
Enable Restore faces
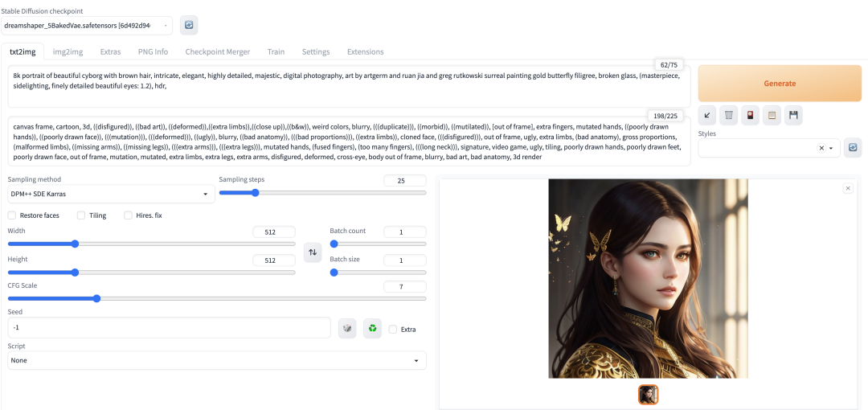coord(11,215)
